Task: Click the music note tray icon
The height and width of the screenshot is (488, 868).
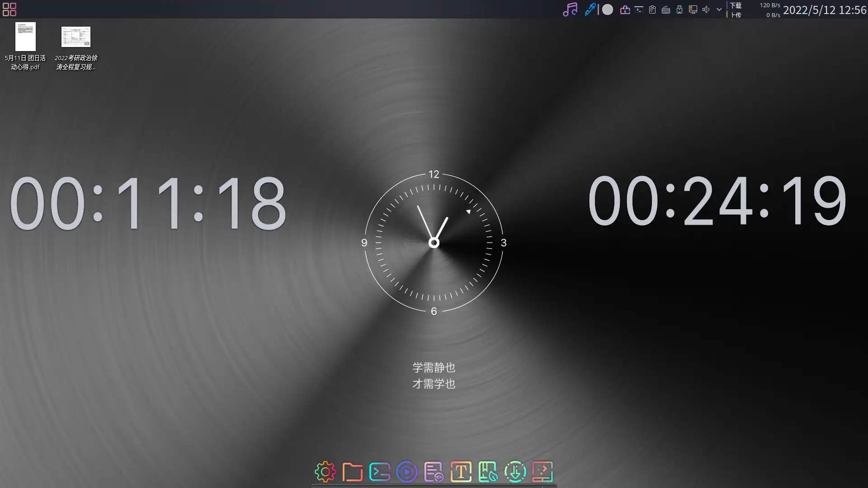Action: [570, 9]
